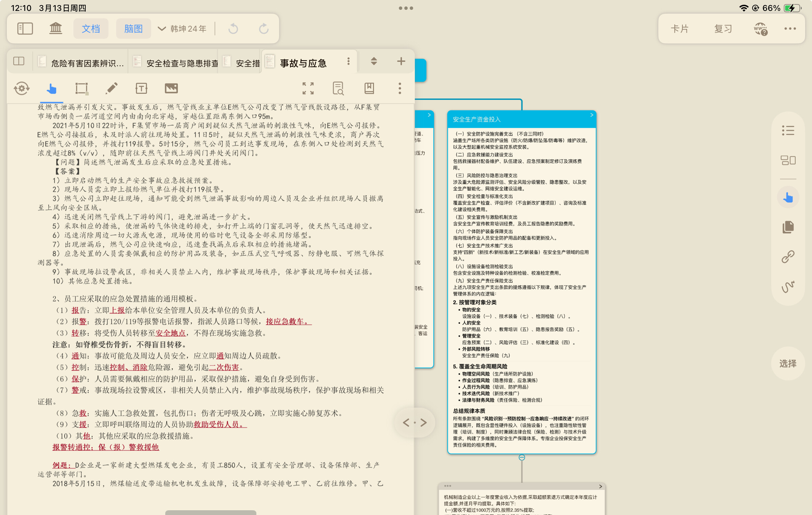Collapse the branch below 安全生产资金投入 card
Image resolution: width=812 pixels, height=515 pixels.
point(522,457)
